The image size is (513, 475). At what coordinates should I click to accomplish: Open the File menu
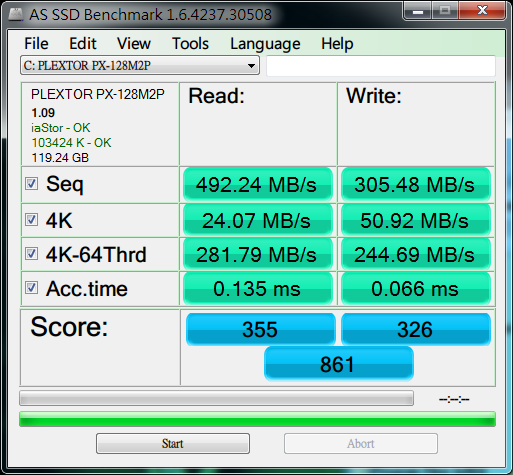[36, 44]
